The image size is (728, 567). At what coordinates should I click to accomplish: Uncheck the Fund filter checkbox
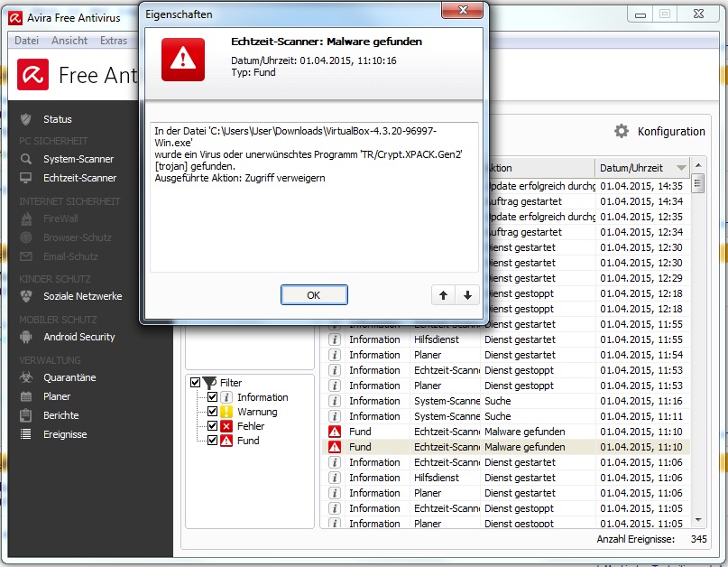click(x=212, y=440)
